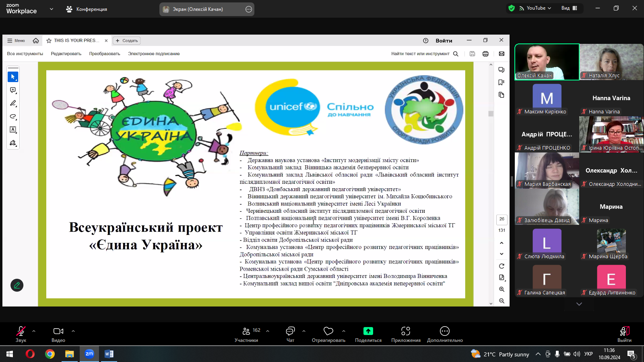Zoom in using the magnifier plus icon
Screen dimensions: 644x362
[502, 289]
